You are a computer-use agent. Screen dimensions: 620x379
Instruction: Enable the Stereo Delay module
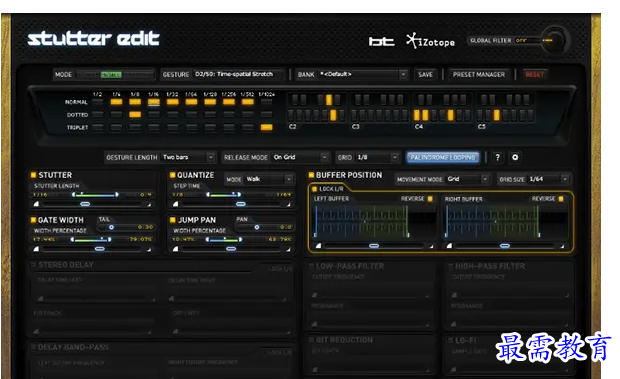click(x=34, y=265)
